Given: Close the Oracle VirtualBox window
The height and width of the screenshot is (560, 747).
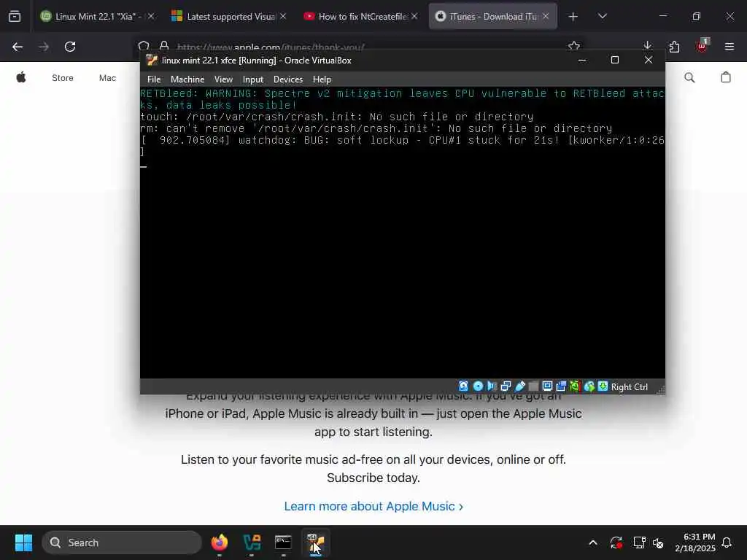Looking at the screenshot, I should (x=649, y=60).
